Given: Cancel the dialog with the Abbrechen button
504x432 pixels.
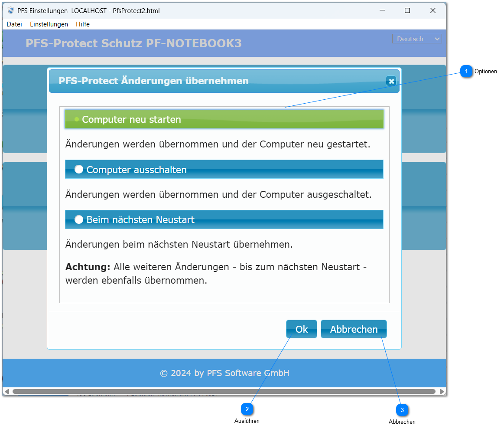Looking at the screenshot, I should click(x=354, y=329).
